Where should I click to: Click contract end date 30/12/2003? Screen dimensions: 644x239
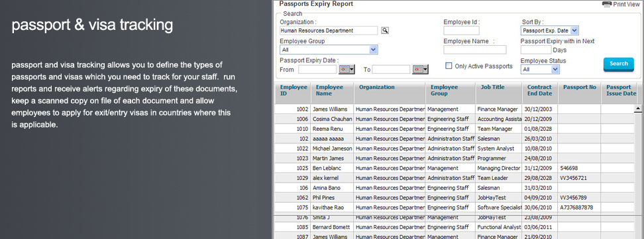538,109
